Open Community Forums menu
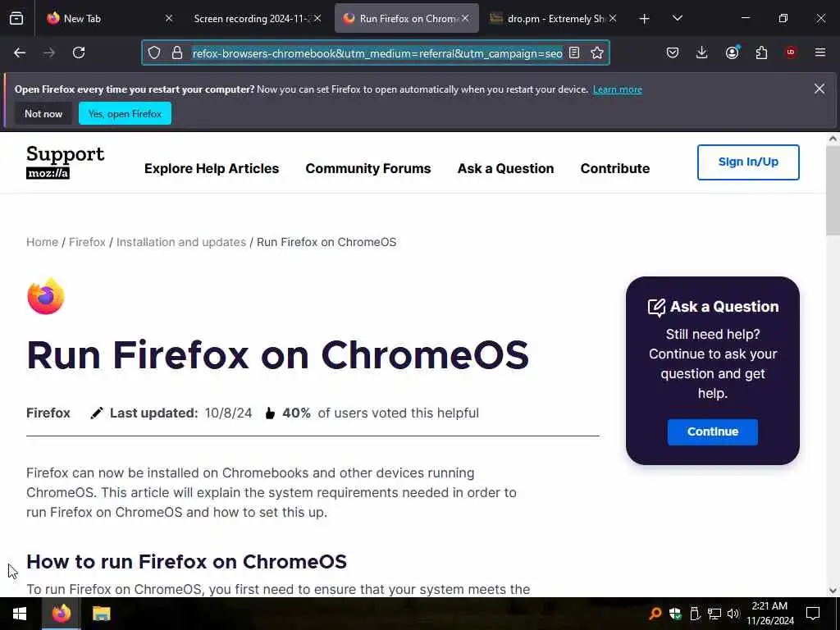The image size is (840, 630). pos(368,168)
